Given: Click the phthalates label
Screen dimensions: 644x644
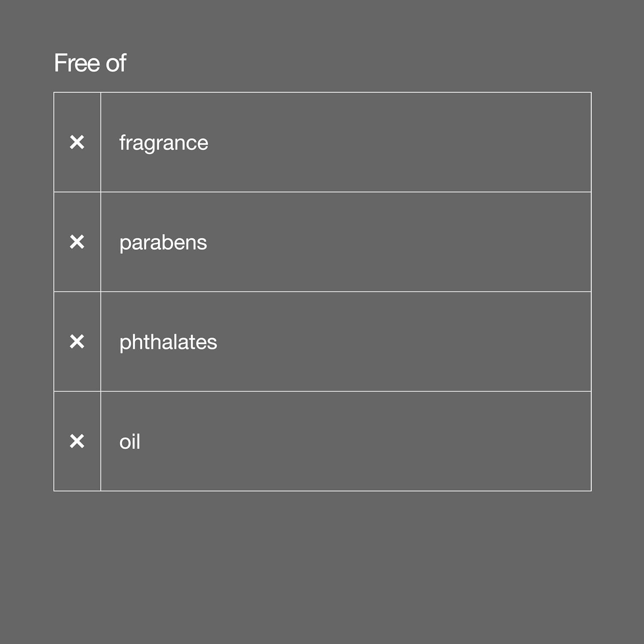Looking at the screenshot, I should coord(168,342).
